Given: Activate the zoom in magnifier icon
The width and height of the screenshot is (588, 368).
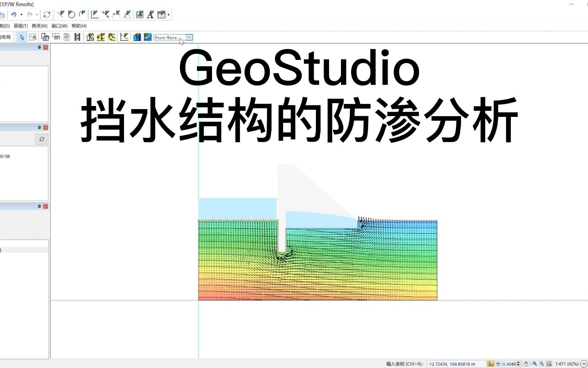Looking at the screenshot, I should [x=535, y=364].
